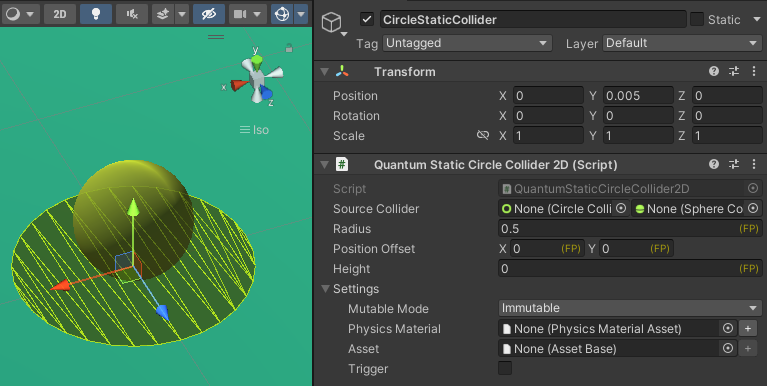Collapse the Transform component foldout

(324, 72)
